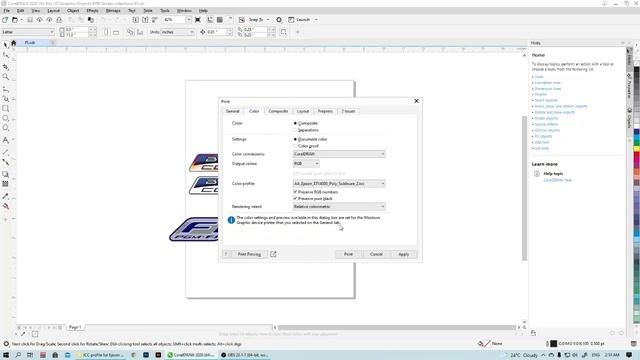Viewport: 640px width, 360px height.
Task: Select the Drop Shadow tool
Action: pos(6,174)
